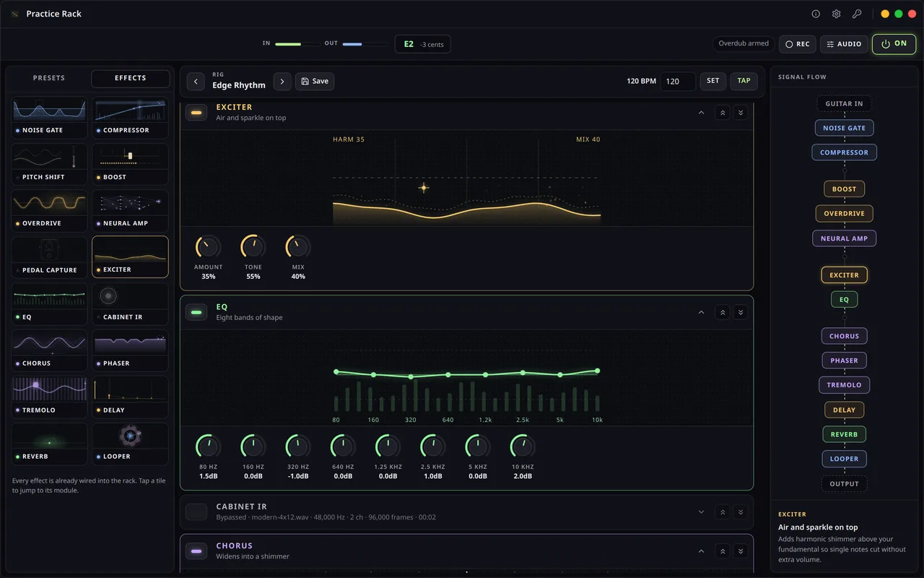Select the Cabinet IR effect tile
This screenshot has height=578, width=924.
point(130,304)
